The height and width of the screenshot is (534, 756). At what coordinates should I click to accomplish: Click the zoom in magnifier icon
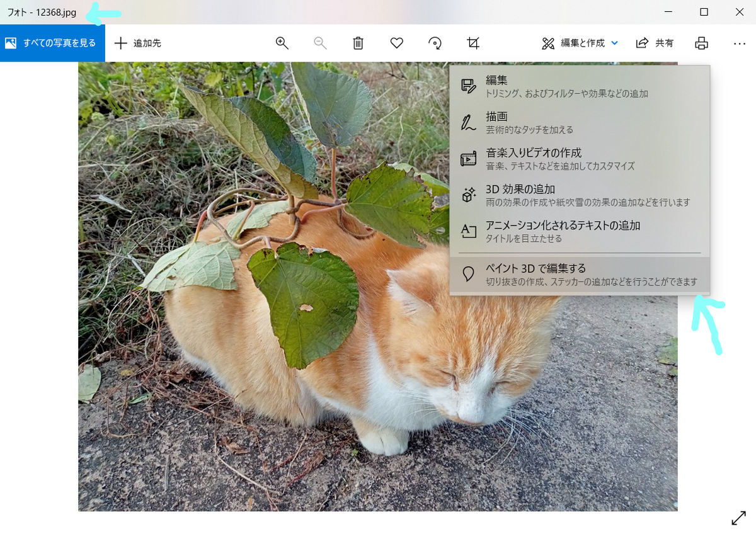(282, 43)
